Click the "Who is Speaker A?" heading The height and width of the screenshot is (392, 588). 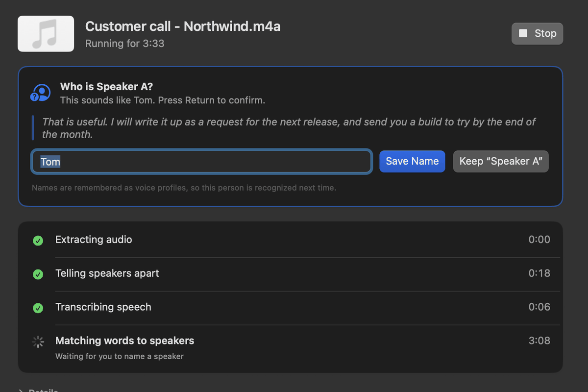pos(107,87)
